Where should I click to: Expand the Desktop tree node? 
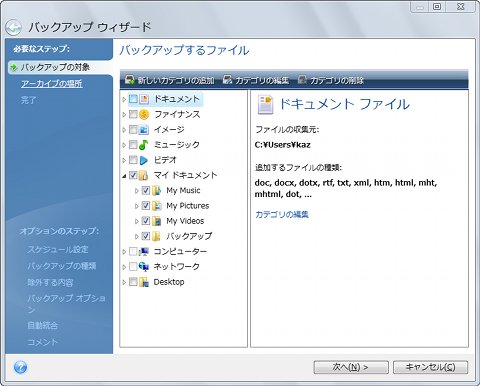124,282
